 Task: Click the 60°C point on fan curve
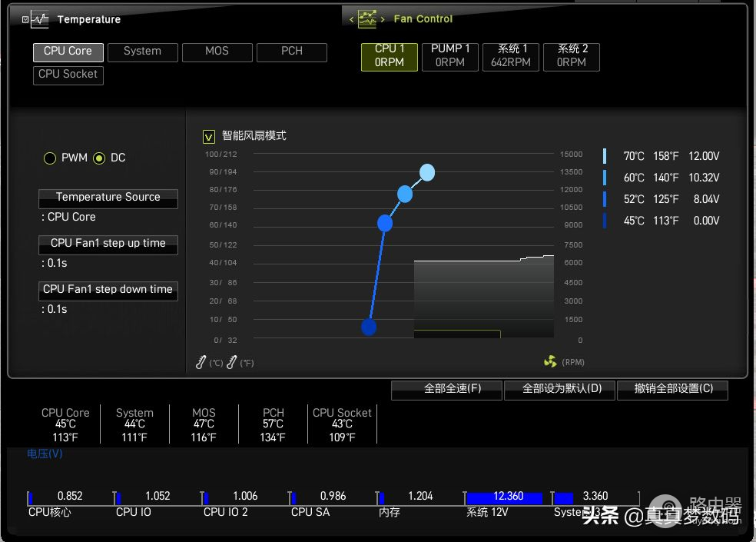tap(405, 195)
